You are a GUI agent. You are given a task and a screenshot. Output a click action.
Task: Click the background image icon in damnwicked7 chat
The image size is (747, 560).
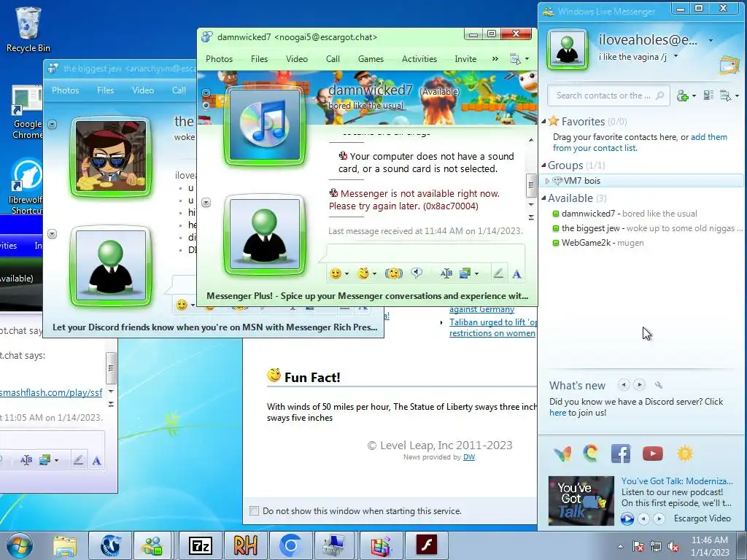(x=465, y=273)
